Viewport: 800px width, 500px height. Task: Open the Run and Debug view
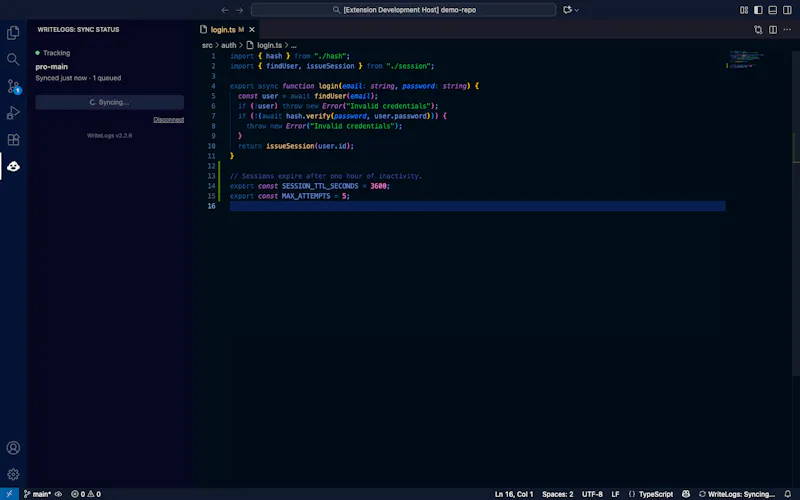[13, 113]
